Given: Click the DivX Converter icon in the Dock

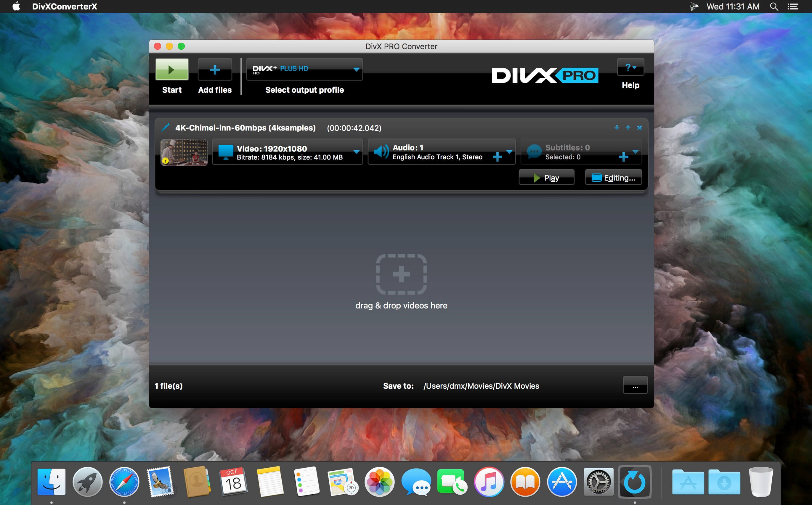Looking at the screenshot, I should [635, 482].
